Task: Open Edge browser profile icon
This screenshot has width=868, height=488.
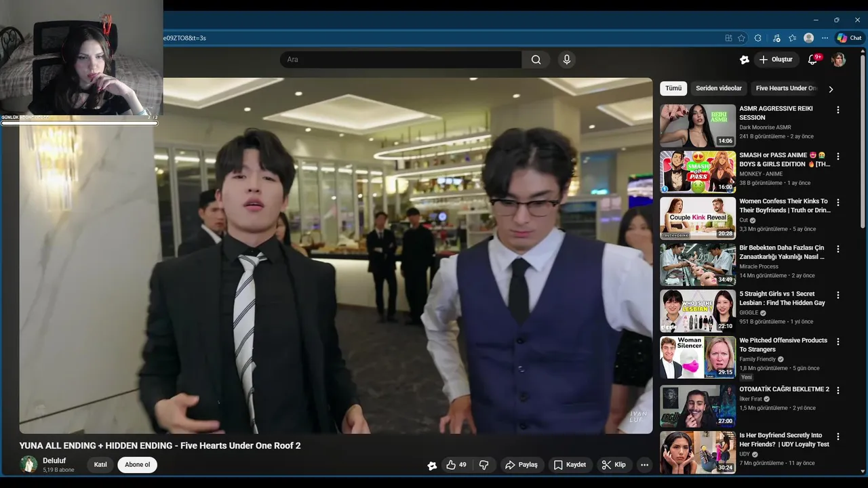Action: [x=808, y=38]
